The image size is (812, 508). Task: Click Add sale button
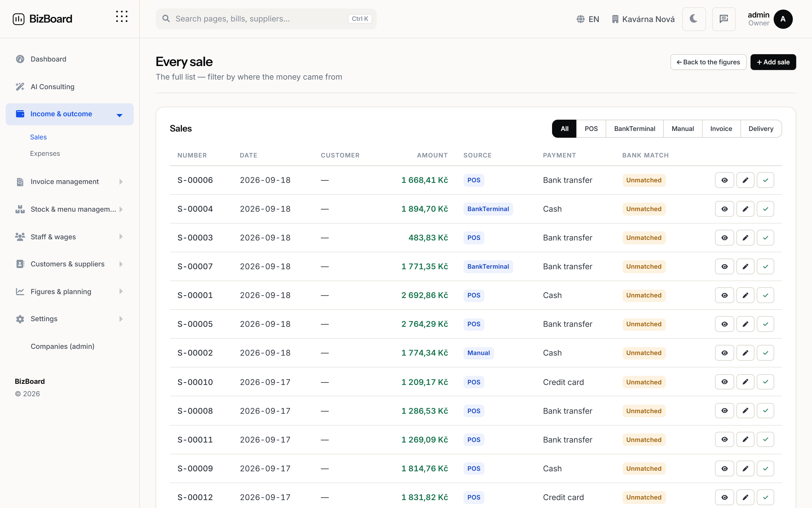pyautogui.click(x=773, y=62)
